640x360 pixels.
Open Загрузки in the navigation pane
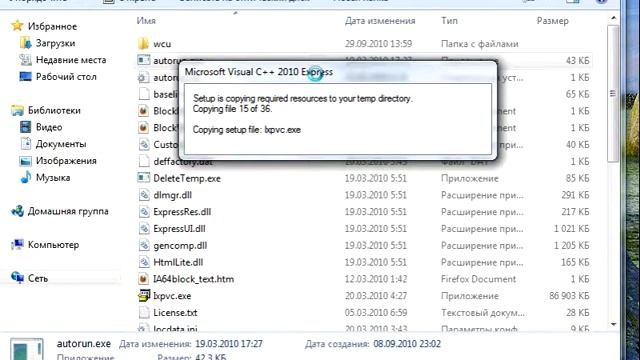tap(56, 43)
